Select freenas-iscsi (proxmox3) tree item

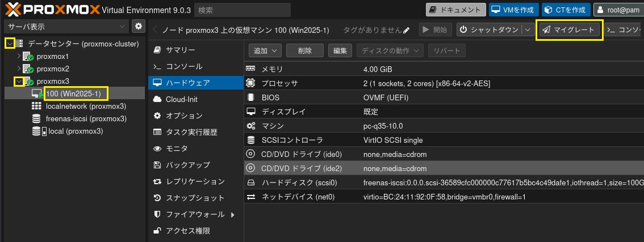tap(86, 119)
